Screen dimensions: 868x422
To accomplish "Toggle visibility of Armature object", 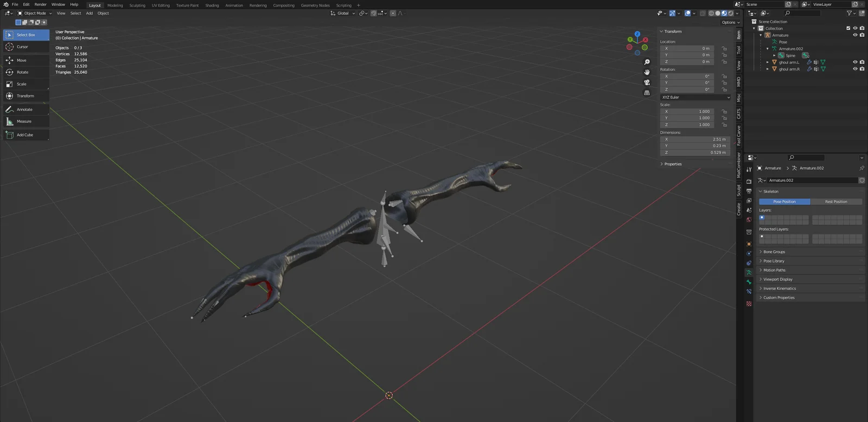I will point(855,35).
